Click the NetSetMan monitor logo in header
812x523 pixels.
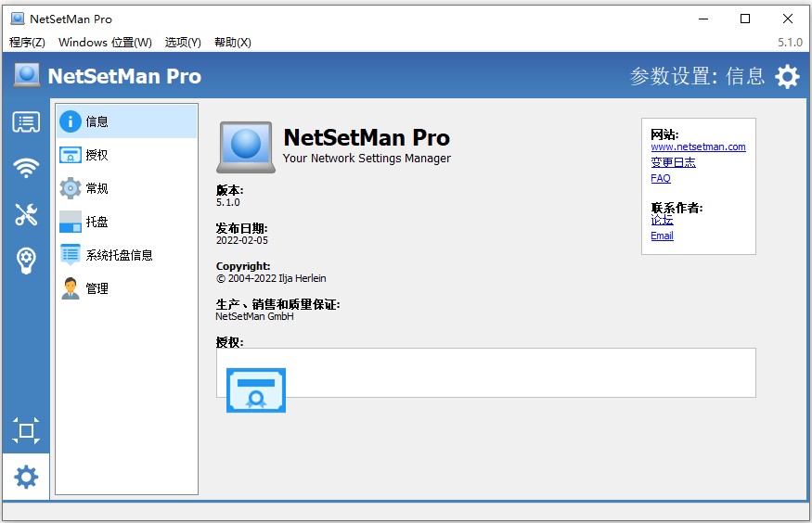pyautogui.click(x=27, y=75)
